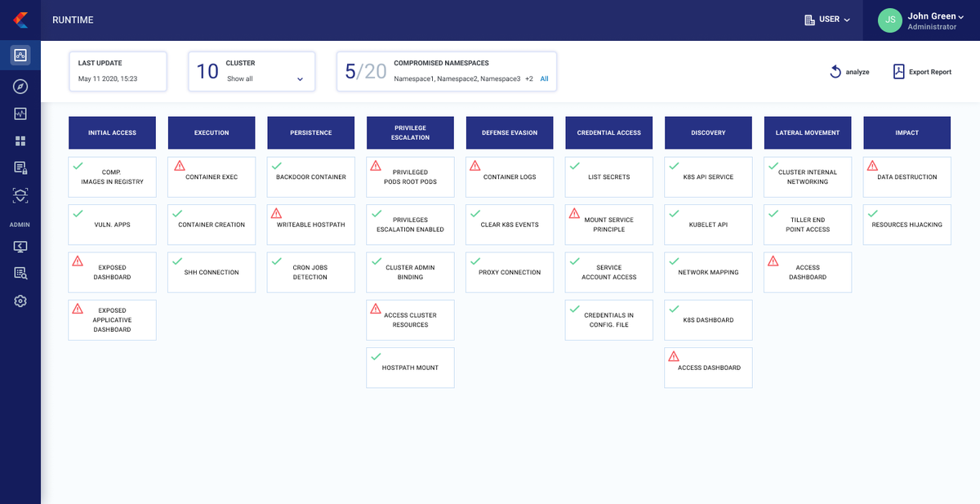This screenshot has width=980, height=504.
Task: Open the Privileges Escalation Enabled card
Action: tap(411, 225)
